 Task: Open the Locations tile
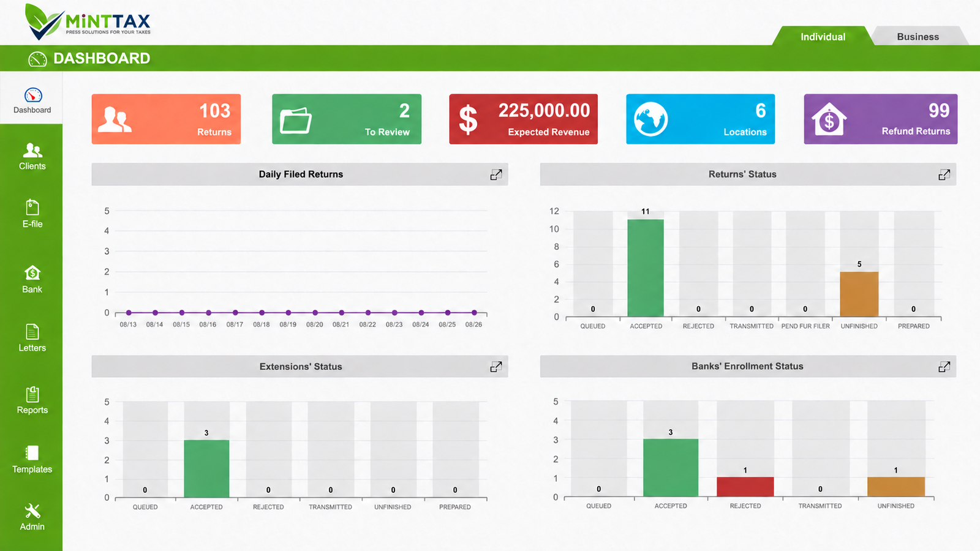pos(700,119)
